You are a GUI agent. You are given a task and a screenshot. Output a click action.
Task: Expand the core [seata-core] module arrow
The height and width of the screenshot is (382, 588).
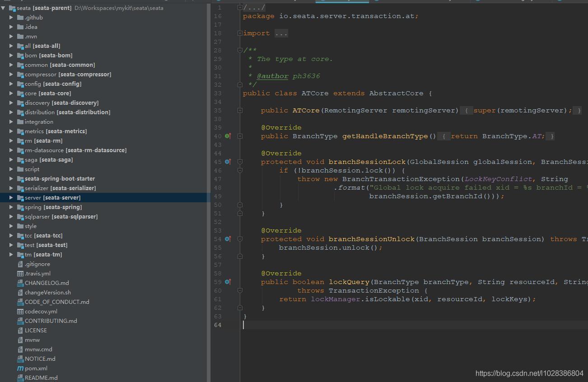(x=12, y=93)
